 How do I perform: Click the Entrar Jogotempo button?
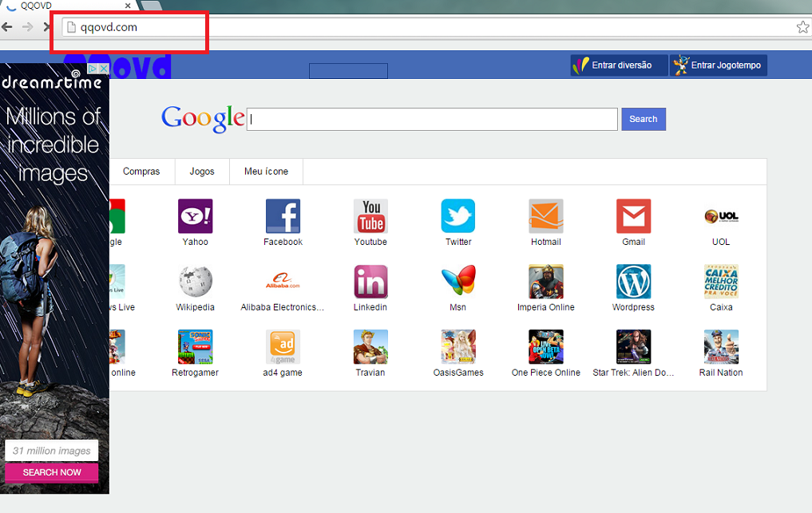[x=718, y=65]
